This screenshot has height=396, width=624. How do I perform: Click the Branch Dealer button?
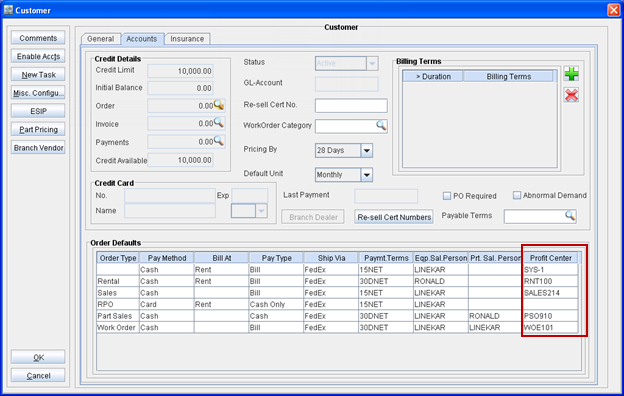click(x=313, y=217)
